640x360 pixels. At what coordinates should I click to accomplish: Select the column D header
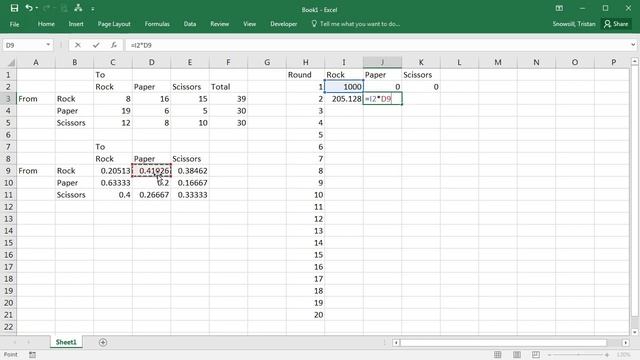[151, 62]
